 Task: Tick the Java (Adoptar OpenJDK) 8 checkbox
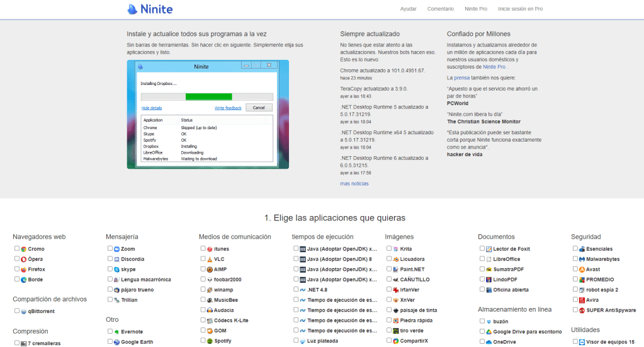296,259
